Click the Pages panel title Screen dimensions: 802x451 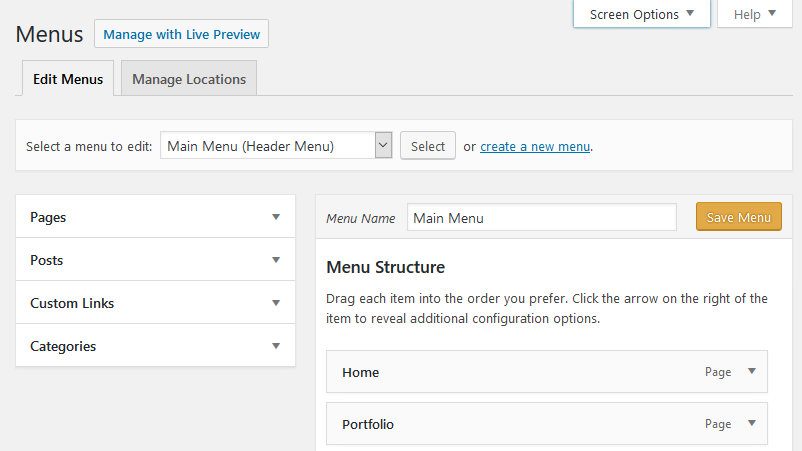pyautogui.click(x=48, y=217)
